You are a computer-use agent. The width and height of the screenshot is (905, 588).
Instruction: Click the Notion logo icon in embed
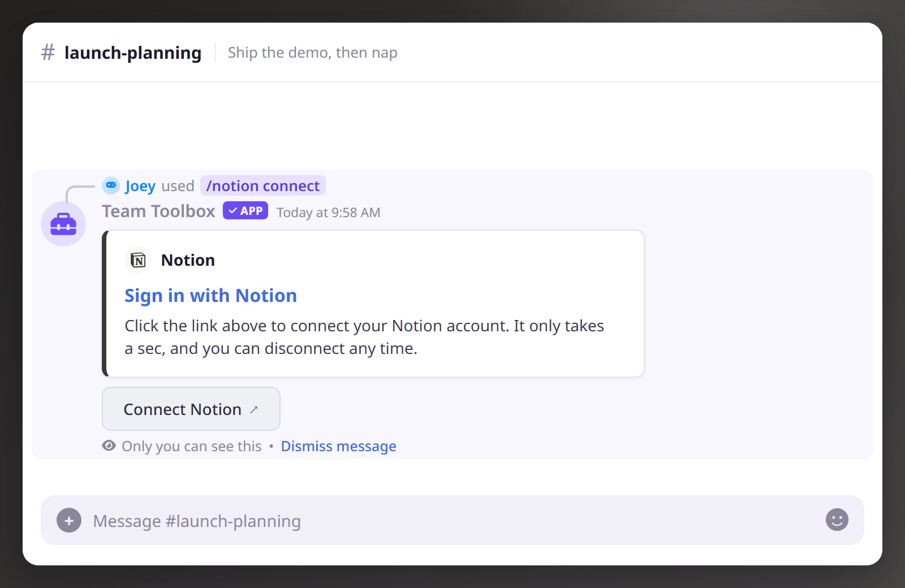click(x=138, y=260)
